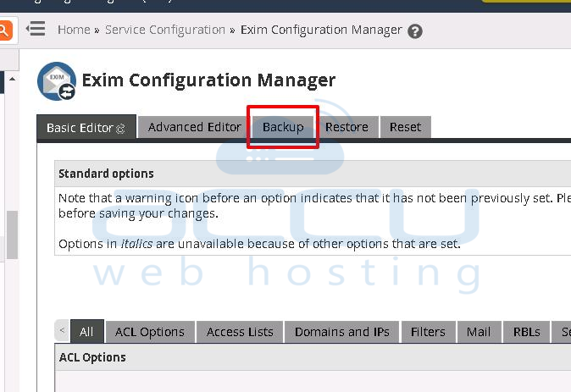Click the left sidebar scrollbar thumb
Image resolution: width=571 pixels, height=392 pixels.
click(x=12, y=235)
